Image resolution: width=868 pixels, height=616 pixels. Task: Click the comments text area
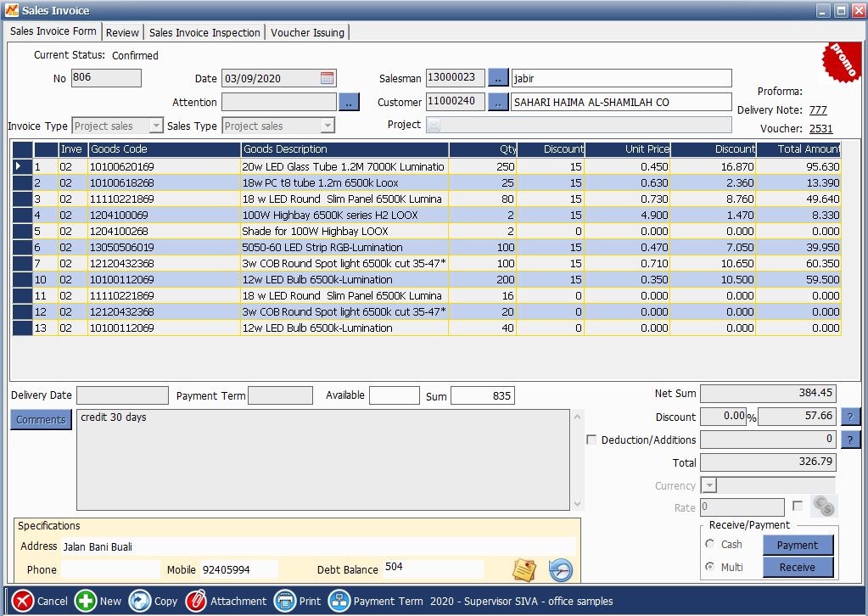(x=323, y=460)
